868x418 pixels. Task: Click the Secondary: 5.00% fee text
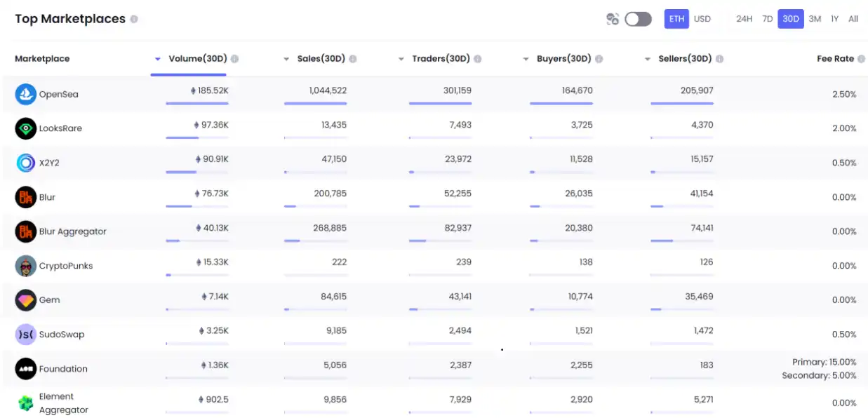click(x=820, y=376)
